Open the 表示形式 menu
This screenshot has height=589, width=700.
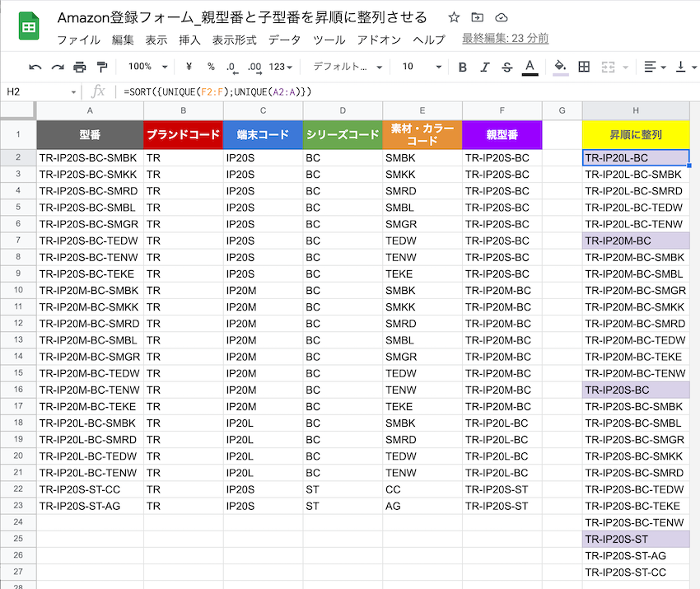coord(234,40)
